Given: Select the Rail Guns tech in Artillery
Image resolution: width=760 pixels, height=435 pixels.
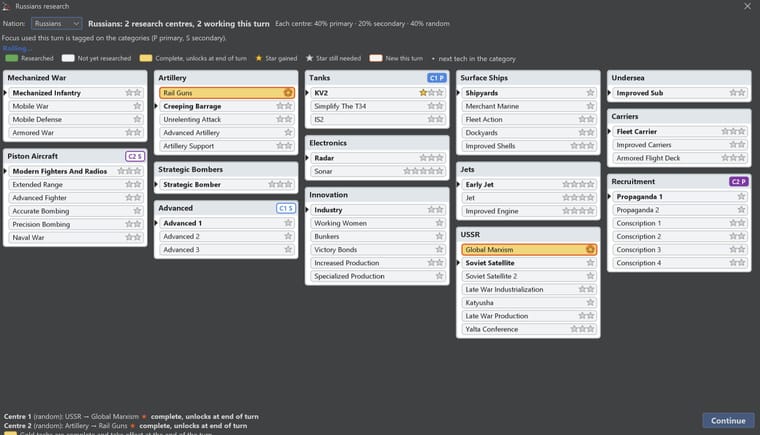Looking at the screenshot, I should point(226,93).
